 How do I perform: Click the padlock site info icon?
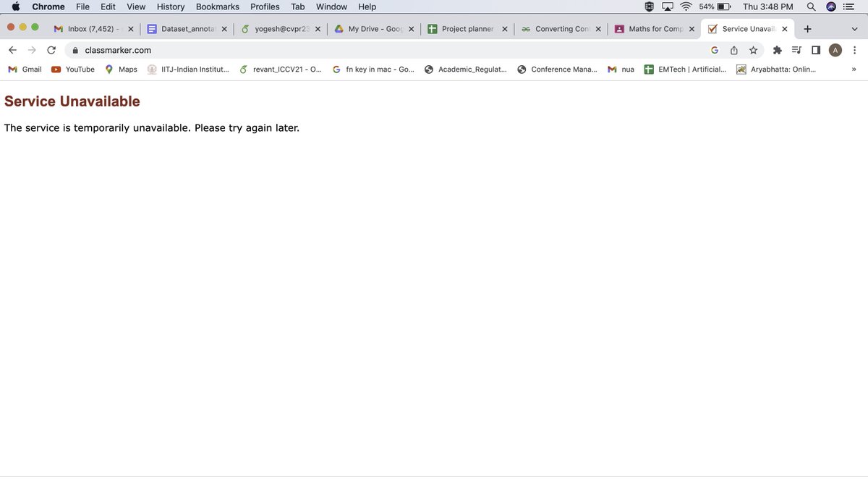click(x=75, y=50)
